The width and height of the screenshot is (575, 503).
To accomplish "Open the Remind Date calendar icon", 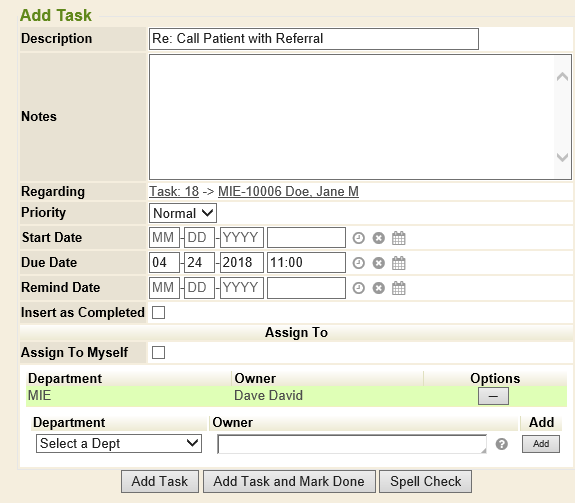I will tap(399, 288).
